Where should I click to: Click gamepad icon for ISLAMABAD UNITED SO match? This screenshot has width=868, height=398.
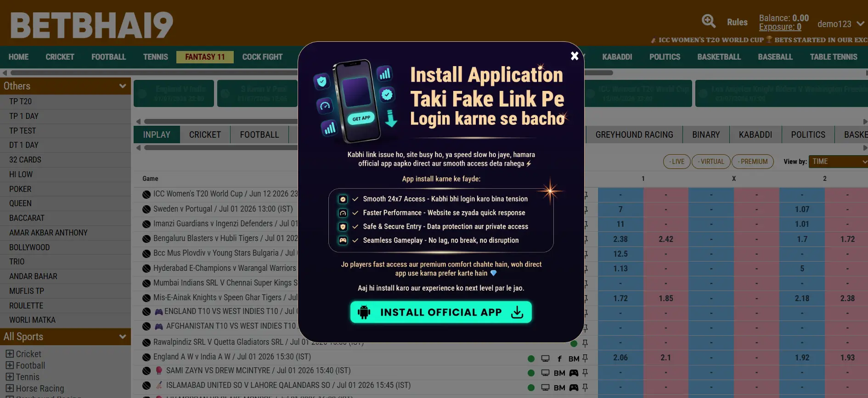point(574,388)
